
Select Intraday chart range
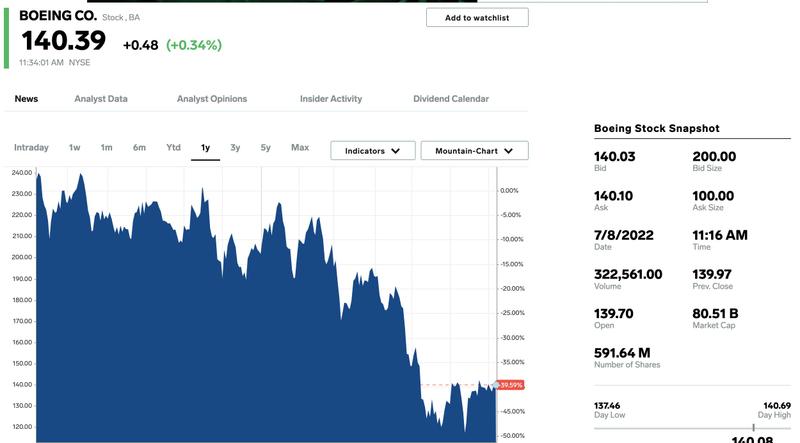pos(31,147)
